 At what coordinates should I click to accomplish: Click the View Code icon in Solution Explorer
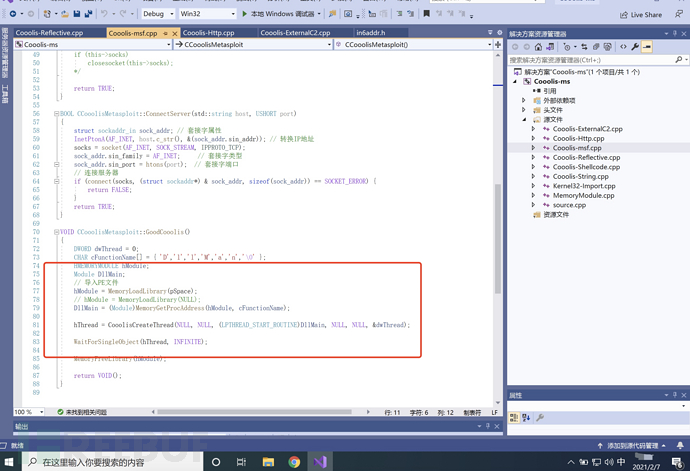point(623,46)
